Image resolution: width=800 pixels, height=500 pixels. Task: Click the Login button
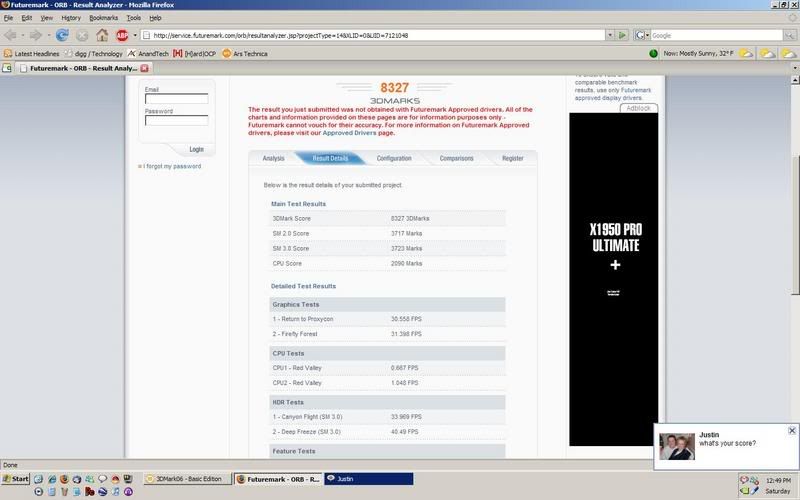[196, 149]
